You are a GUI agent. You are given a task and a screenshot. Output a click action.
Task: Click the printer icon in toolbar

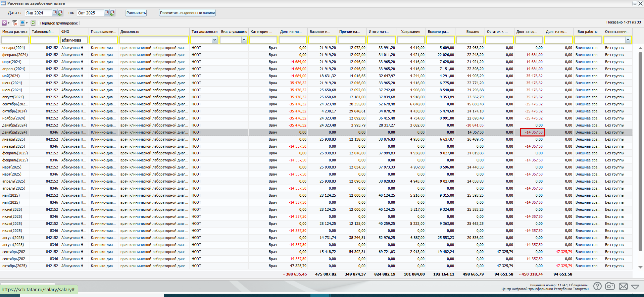coord(22,23)
